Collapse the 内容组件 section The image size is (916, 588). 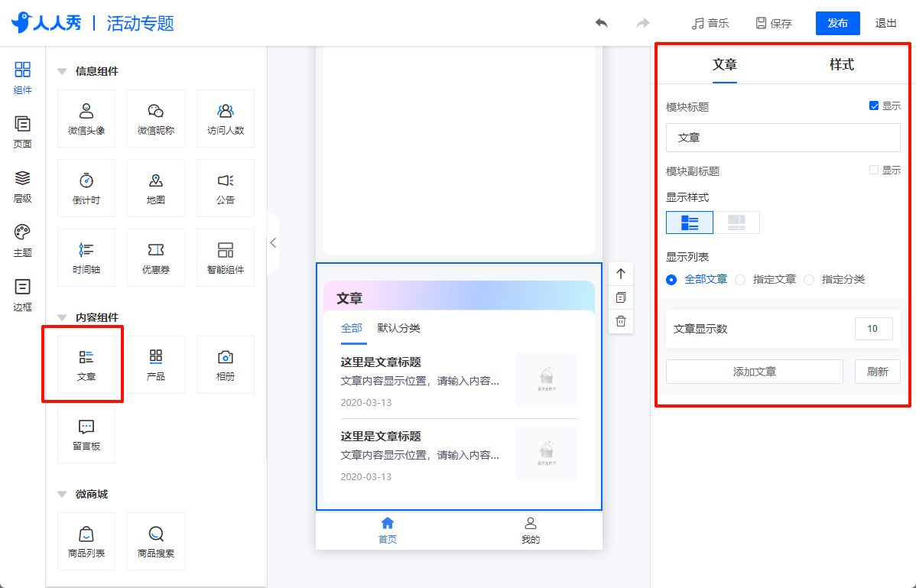click(x=62, y=317)
